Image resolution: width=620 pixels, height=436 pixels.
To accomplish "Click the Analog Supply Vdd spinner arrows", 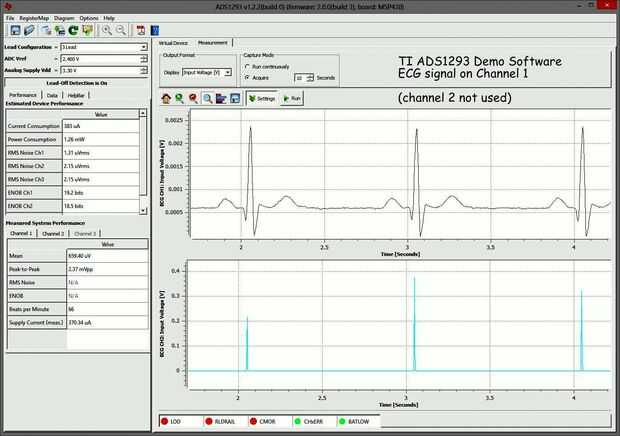I will 144,70.
